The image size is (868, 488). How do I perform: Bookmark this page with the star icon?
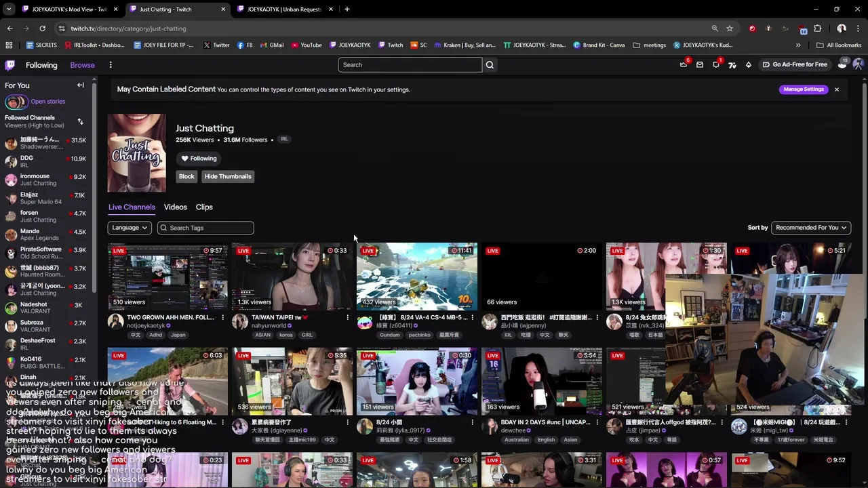tap(730, 28)
